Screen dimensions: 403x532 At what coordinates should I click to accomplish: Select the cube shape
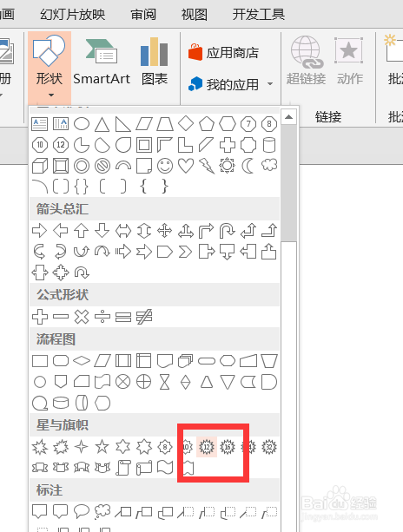(x=40, y=166)
